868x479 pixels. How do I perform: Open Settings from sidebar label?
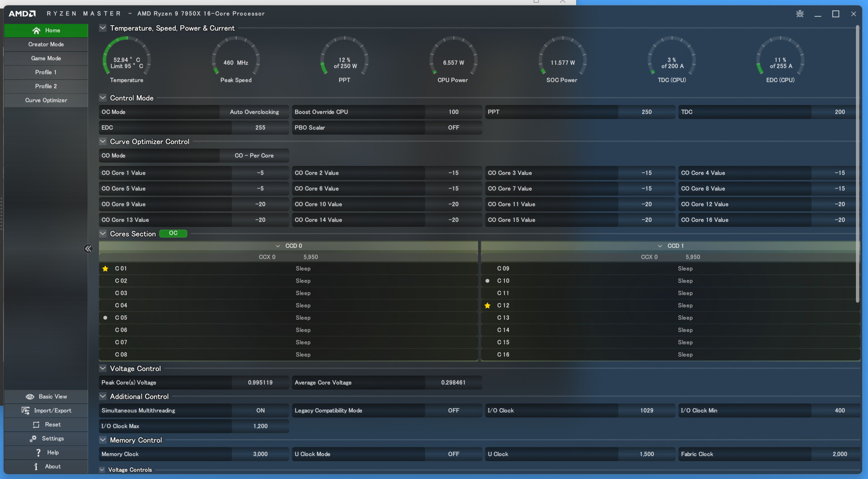[53, 439]
